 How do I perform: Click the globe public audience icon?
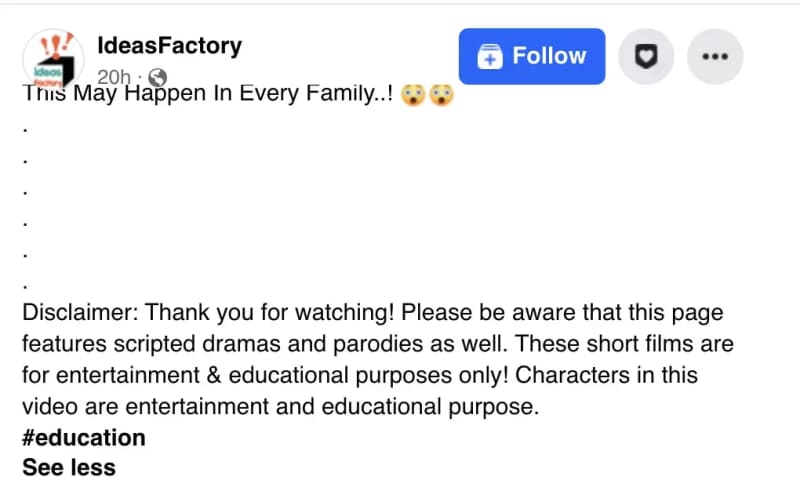(157, 77)
